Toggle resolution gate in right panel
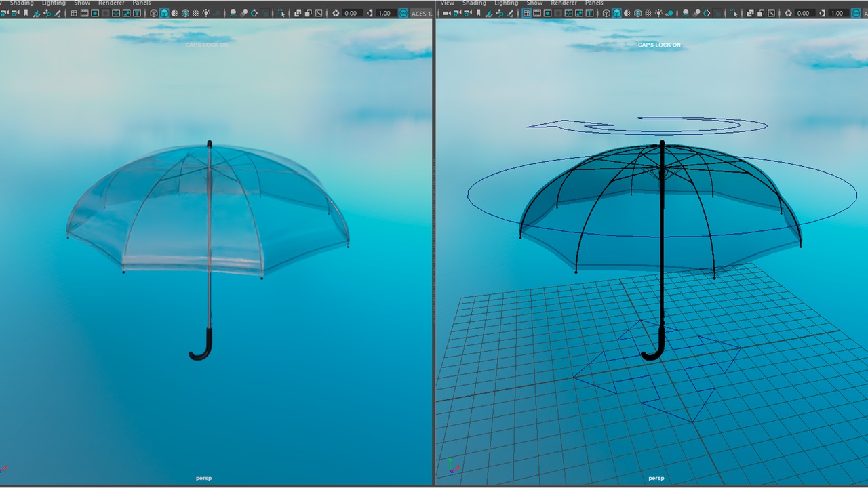 point(547,13)
